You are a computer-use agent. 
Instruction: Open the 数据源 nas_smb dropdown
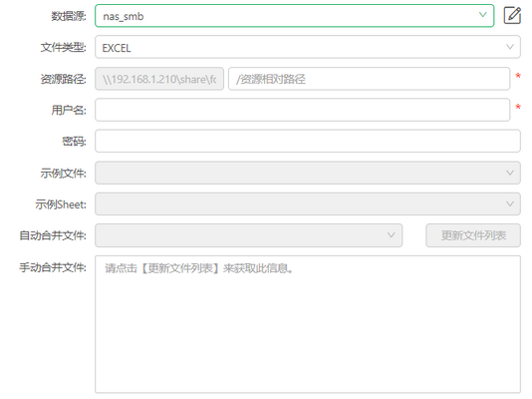[x=294, y=16]
